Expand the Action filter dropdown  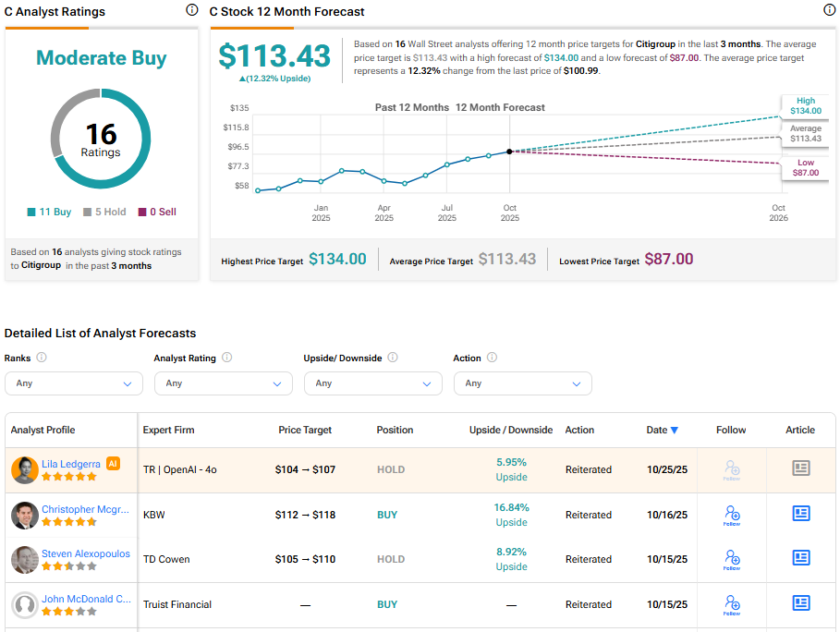click(x=522, y=383)
